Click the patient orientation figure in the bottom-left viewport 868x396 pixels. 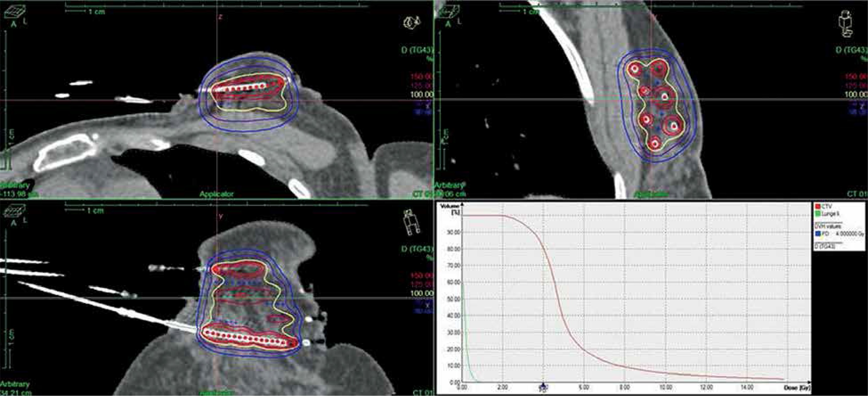click(x=412, y=222)
